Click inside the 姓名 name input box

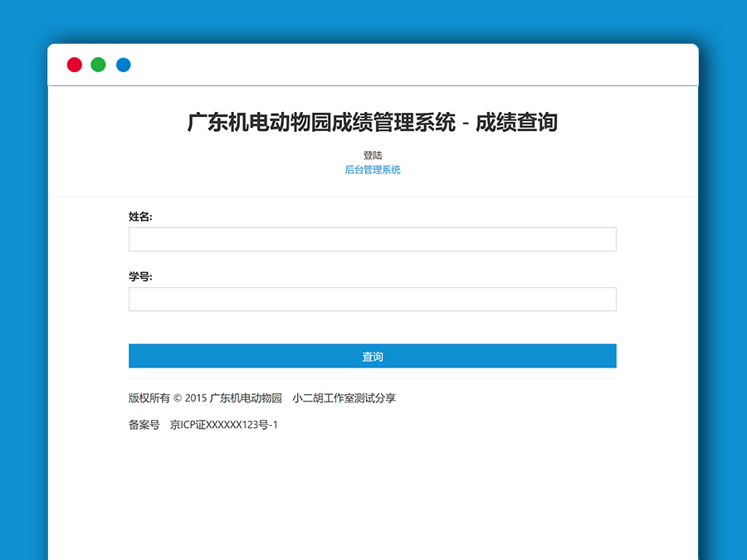(x=372, y=239)
